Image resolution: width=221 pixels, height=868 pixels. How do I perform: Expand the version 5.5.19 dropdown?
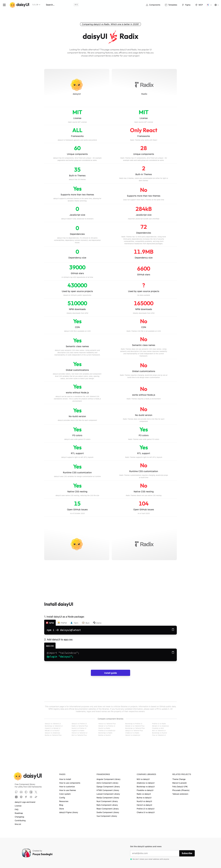pos(36,5)
